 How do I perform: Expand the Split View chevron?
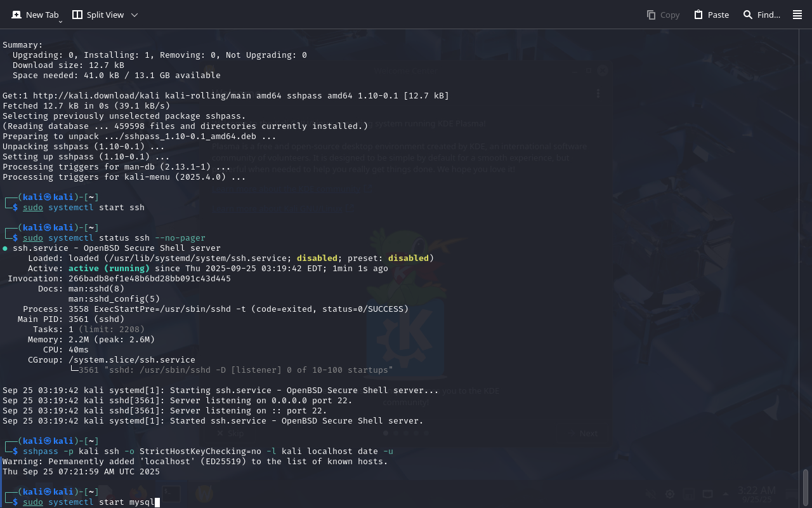134,15
